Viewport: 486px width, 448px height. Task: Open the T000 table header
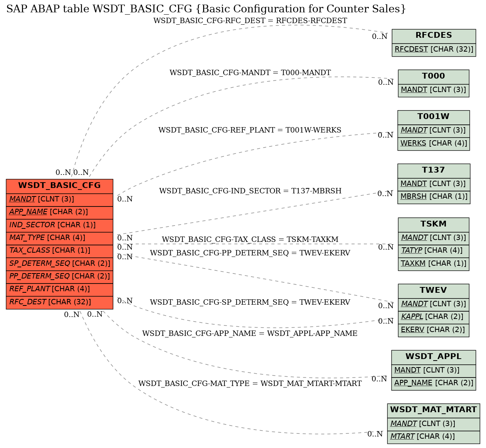(434, 77)
